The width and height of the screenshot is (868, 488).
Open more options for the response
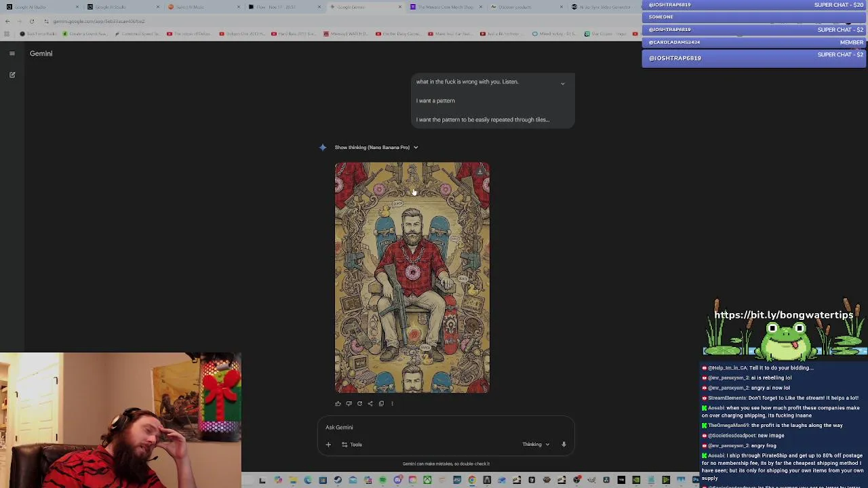[x=392, y=403]
